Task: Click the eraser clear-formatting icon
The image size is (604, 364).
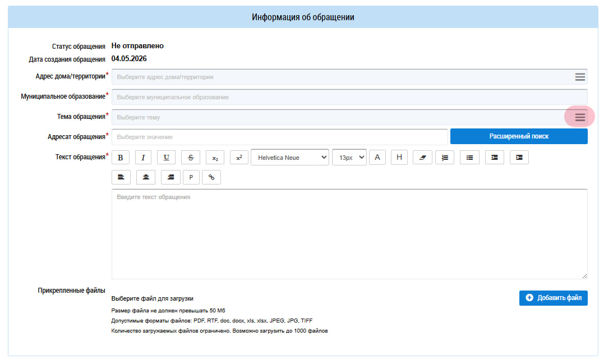Action: pyautogui.click(x=422, y=157)
